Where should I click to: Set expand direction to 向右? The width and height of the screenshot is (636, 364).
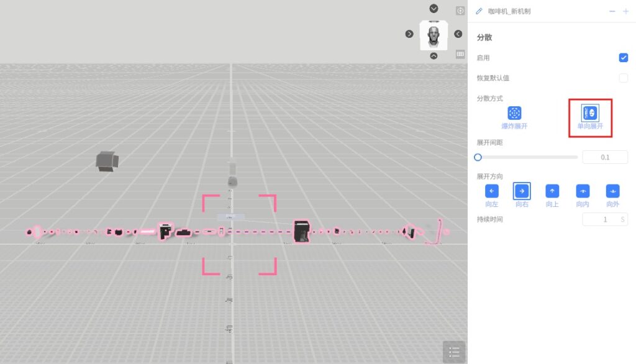click(x=522, y=191)
